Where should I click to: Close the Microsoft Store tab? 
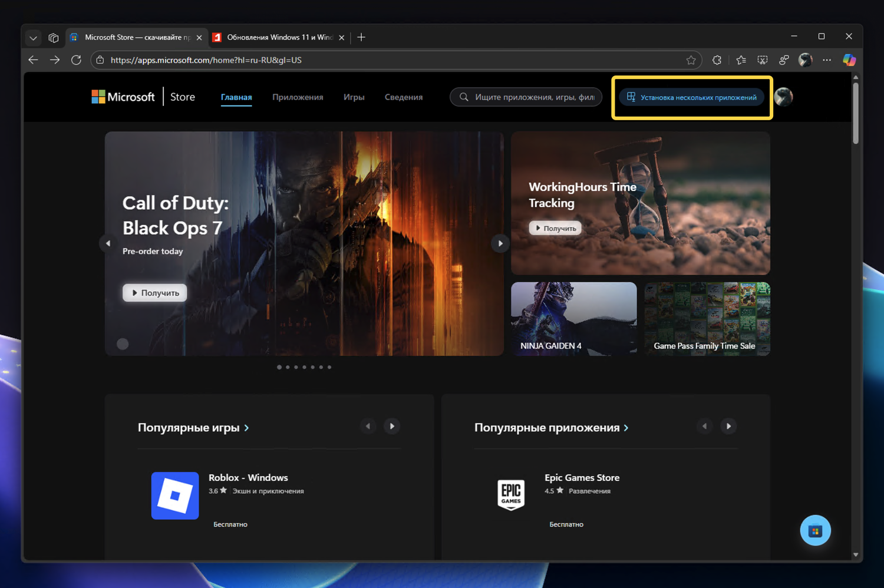coord(199,38)
